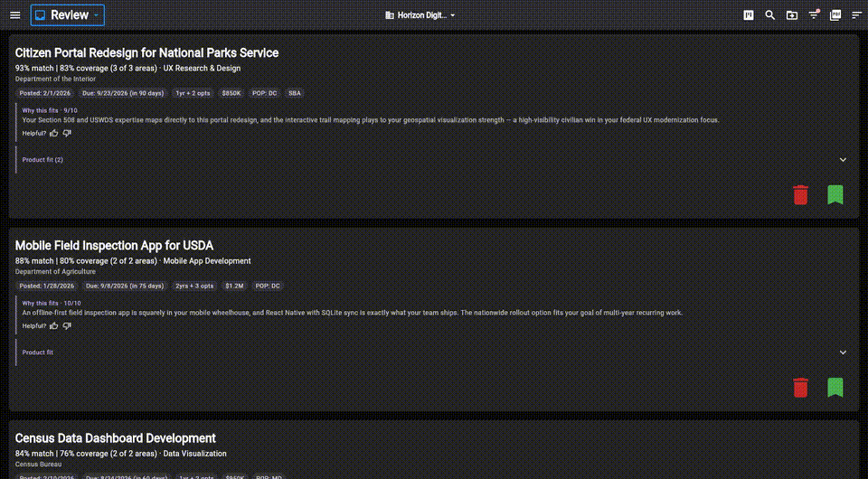The width and height of the screenshot is (868, 479).
Task: Open the filter list icon with badge
Action: (814, 15)
